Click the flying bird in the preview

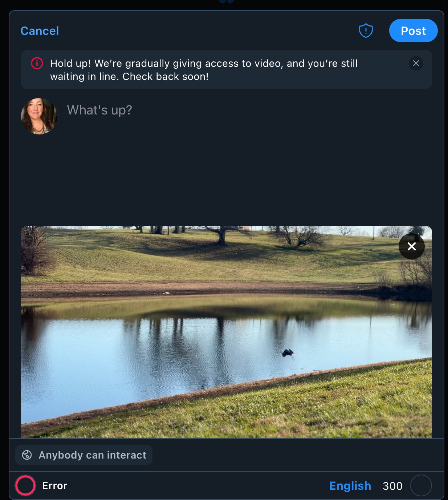[288, 353]
